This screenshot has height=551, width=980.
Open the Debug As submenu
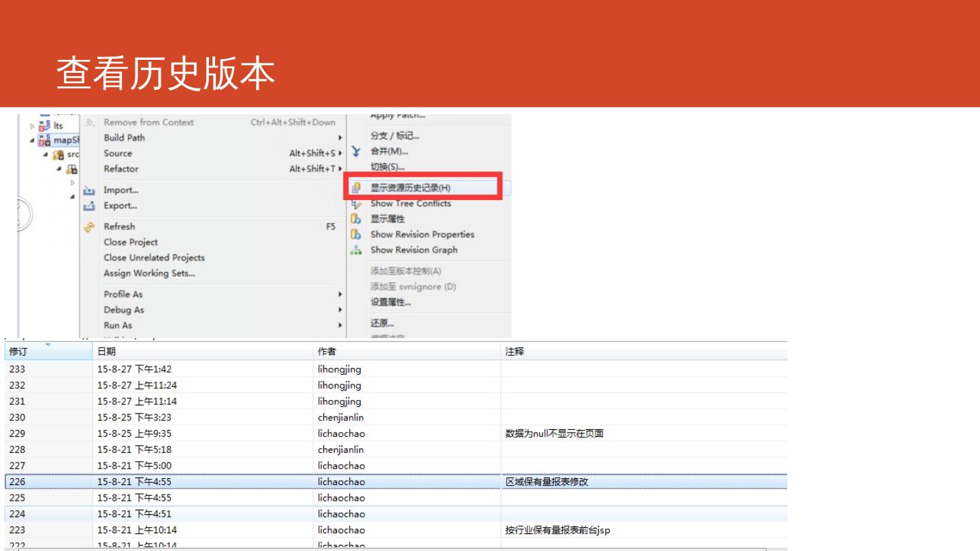(x=124, y=310)
